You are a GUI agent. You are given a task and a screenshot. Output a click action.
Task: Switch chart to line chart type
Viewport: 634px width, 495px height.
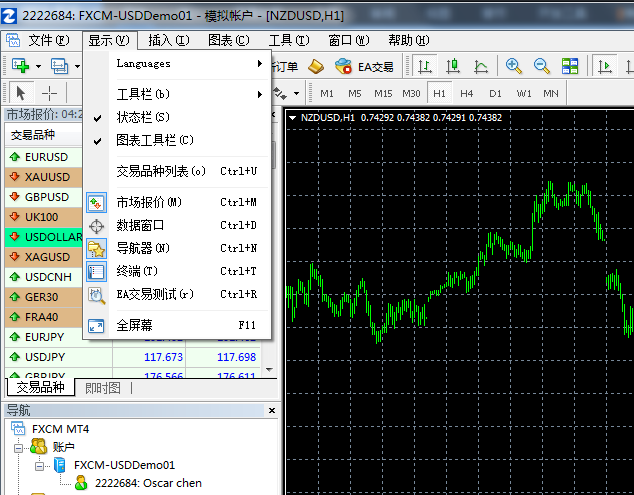point(481,66)
